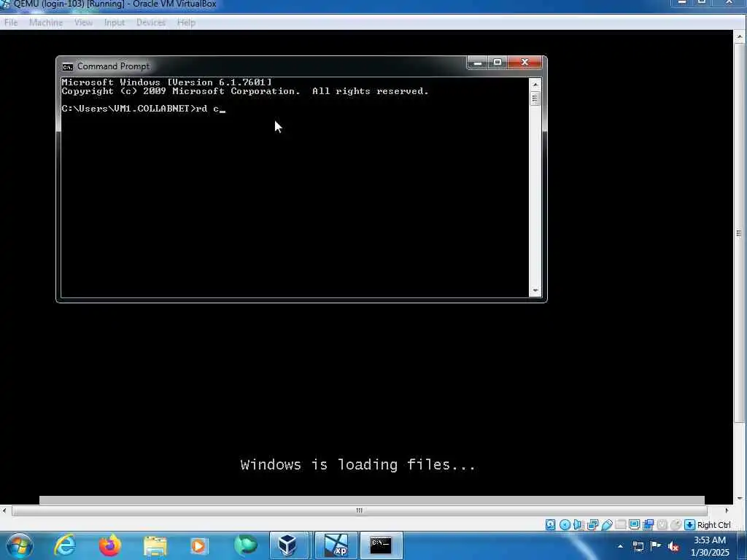Click the virtualization features V icon
The width and height of the screenshot is (747, 560).
[662, 525]
